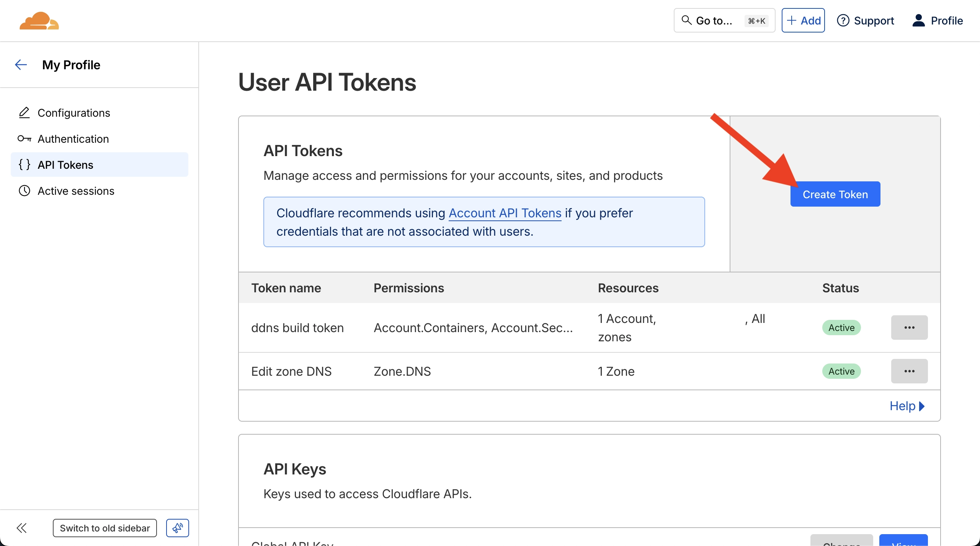Open Authentication settings page
This screenshot has width=980, height=546.
pos(73,139)
